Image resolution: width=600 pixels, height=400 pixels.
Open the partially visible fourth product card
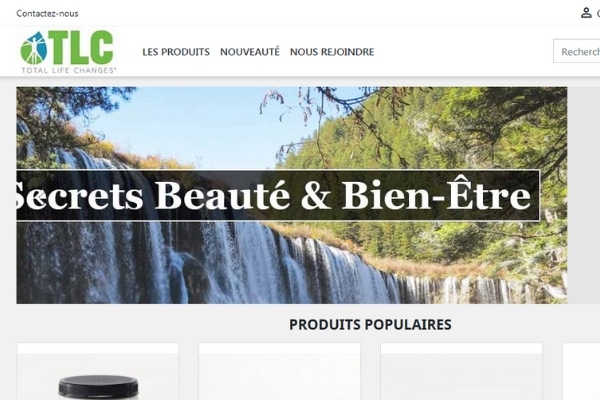581,372
